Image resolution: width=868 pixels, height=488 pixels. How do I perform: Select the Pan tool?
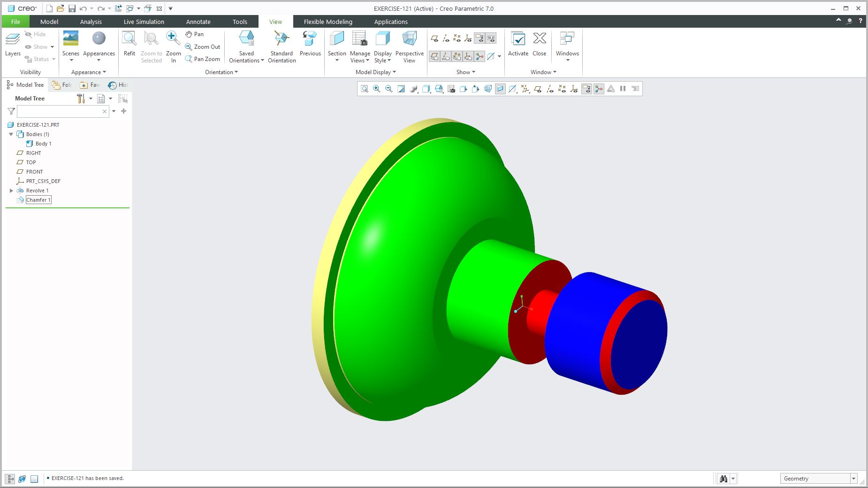(194, 34)
